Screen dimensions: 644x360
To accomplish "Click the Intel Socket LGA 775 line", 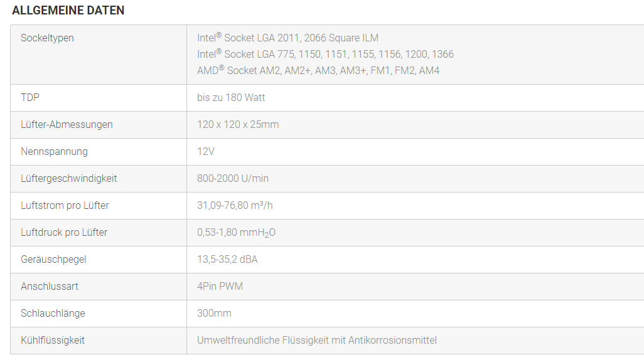I will tap(325, 54).
